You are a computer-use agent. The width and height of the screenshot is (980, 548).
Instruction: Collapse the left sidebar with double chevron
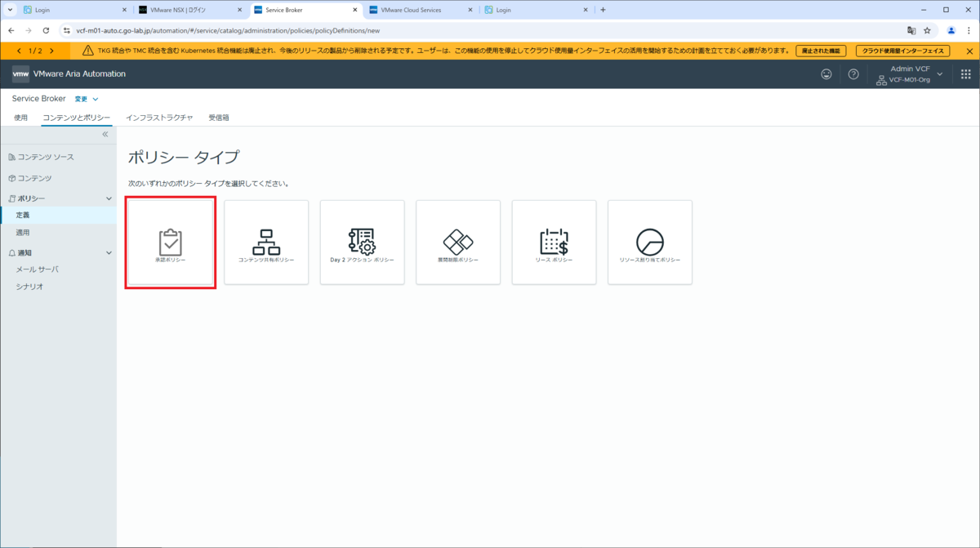pos(105,134)
